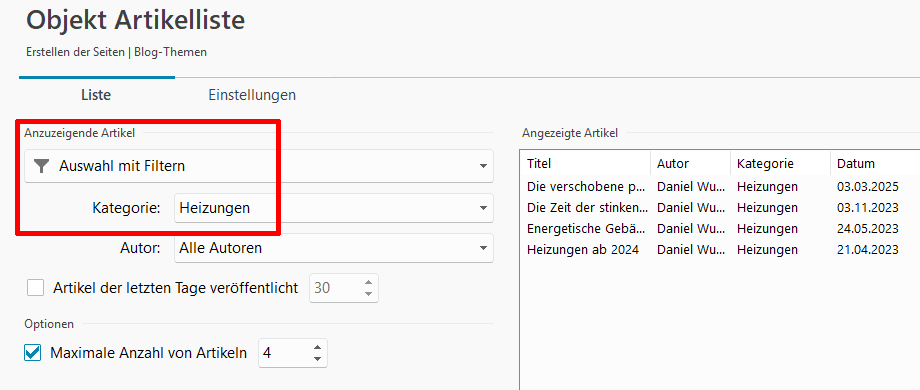
Task: Increase maximum articles count up arrow
Action: coord(317,348)
